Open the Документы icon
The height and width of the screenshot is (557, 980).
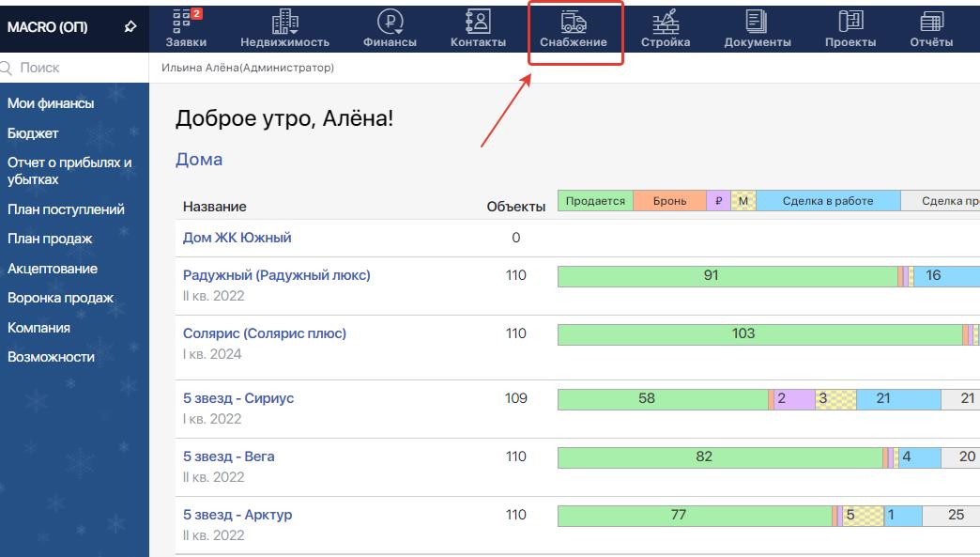[757, 21]
